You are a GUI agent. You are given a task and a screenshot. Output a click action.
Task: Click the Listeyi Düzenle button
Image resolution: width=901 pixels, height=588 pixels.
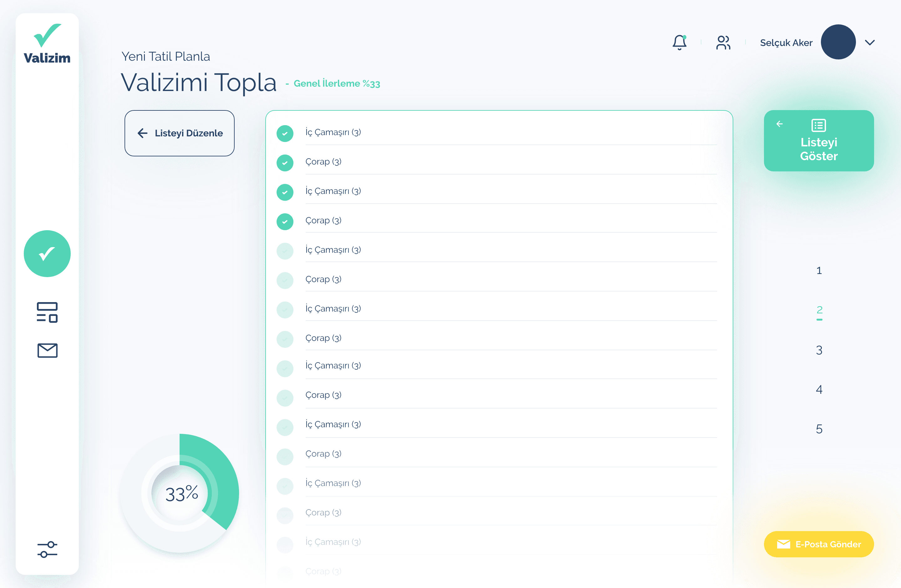[180, 133]
